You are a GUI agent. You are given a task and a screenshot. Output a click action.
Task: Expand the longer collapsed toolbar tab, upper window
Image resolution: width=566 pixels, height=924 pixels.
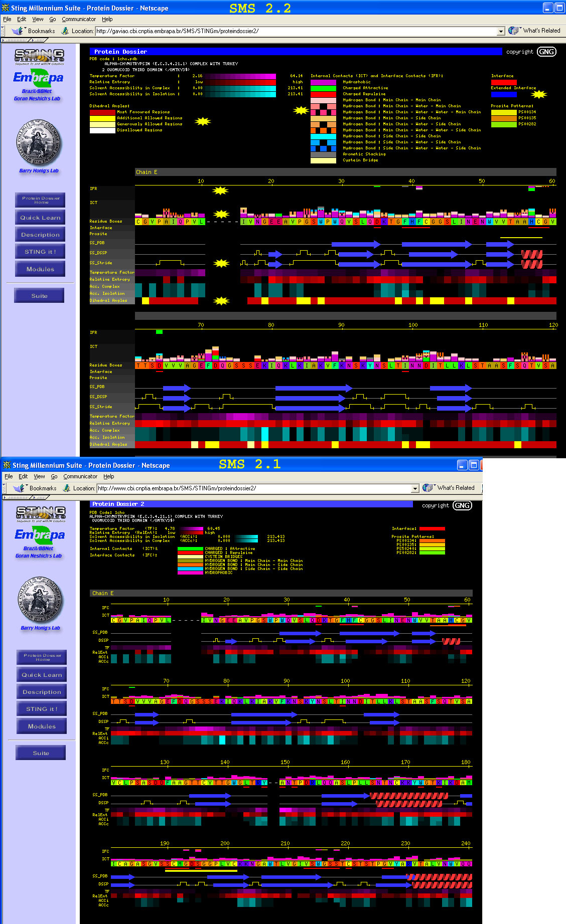click(x=16, y=40)
